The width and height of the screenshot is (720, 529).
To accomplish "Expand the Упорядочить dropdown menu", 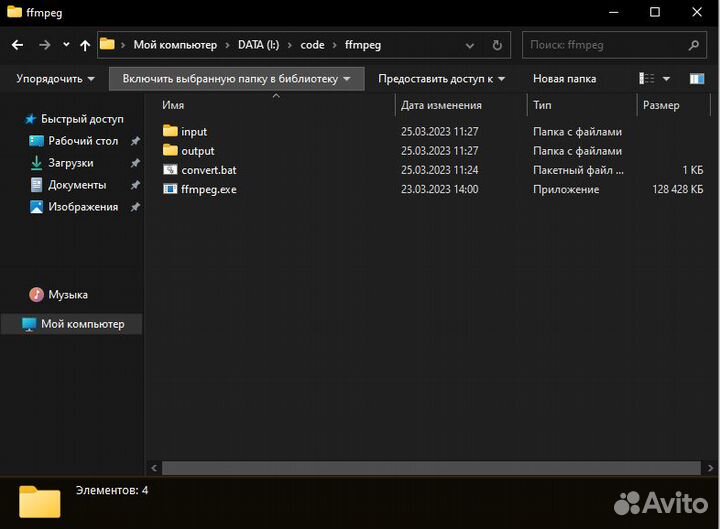I will coord(56,79).
